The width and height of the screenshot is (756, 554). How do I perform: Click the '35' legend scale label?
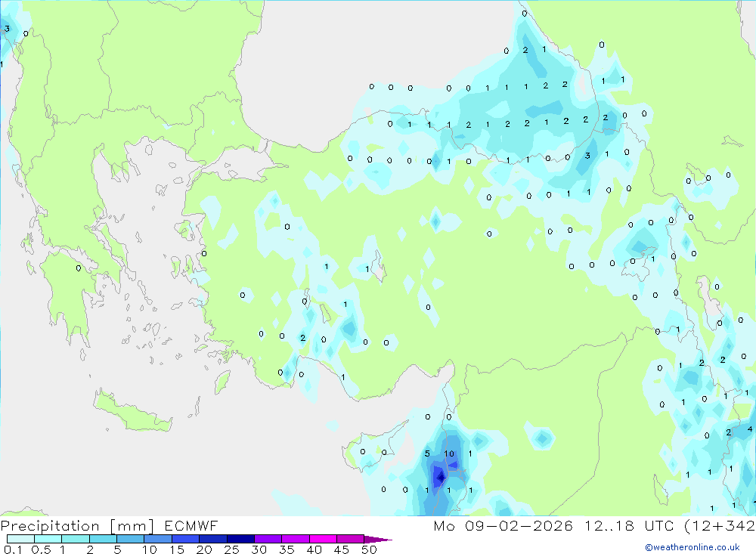pos(287,549)
